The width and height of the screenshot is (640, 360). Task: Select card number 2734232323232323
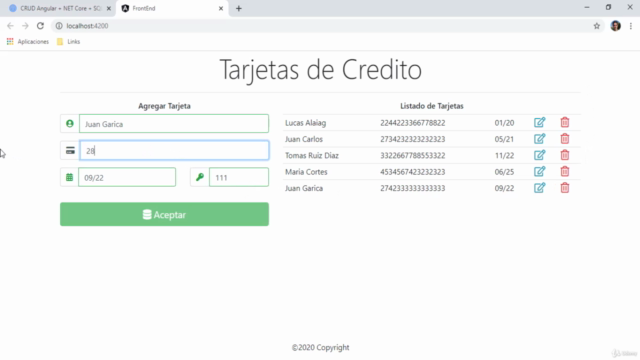coord(413,139)
